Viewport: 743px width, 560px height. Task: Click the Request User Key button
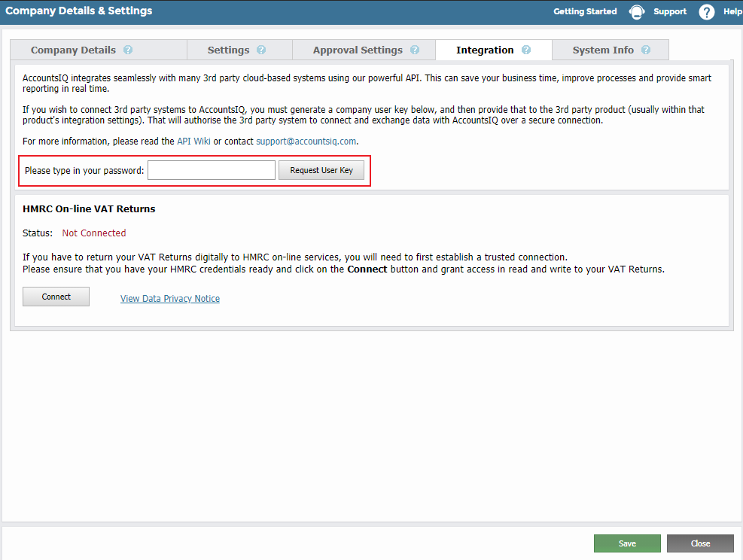point(321,170)
